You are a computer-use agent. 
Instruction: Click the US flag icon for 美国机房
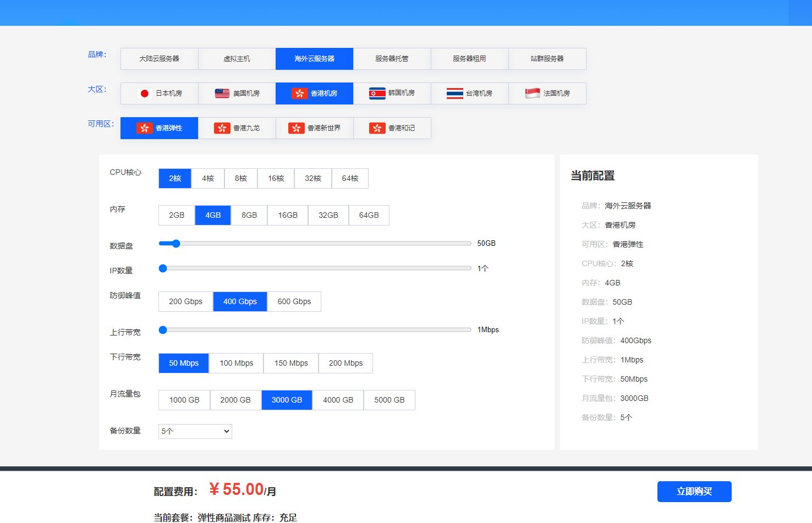point(222,93)
